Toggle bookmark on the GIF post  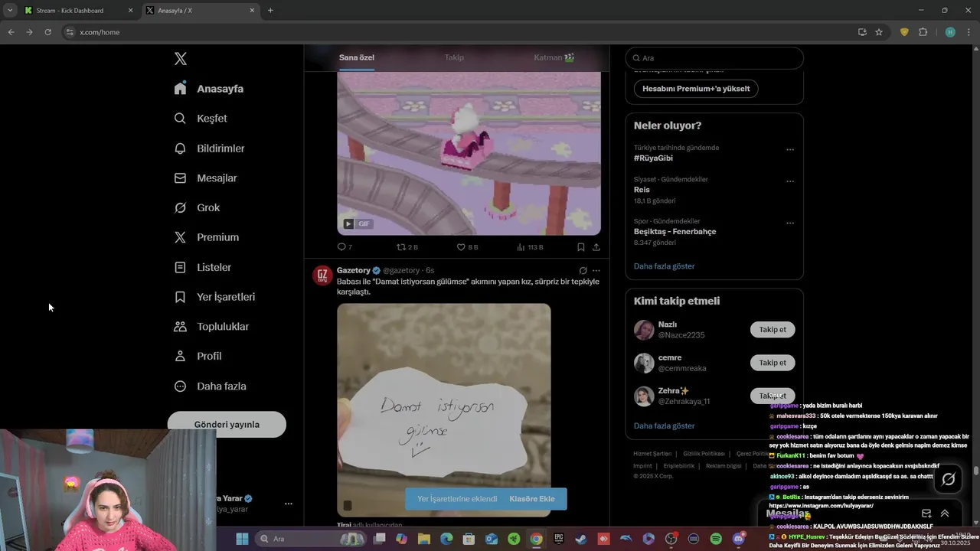pos(581,247)
